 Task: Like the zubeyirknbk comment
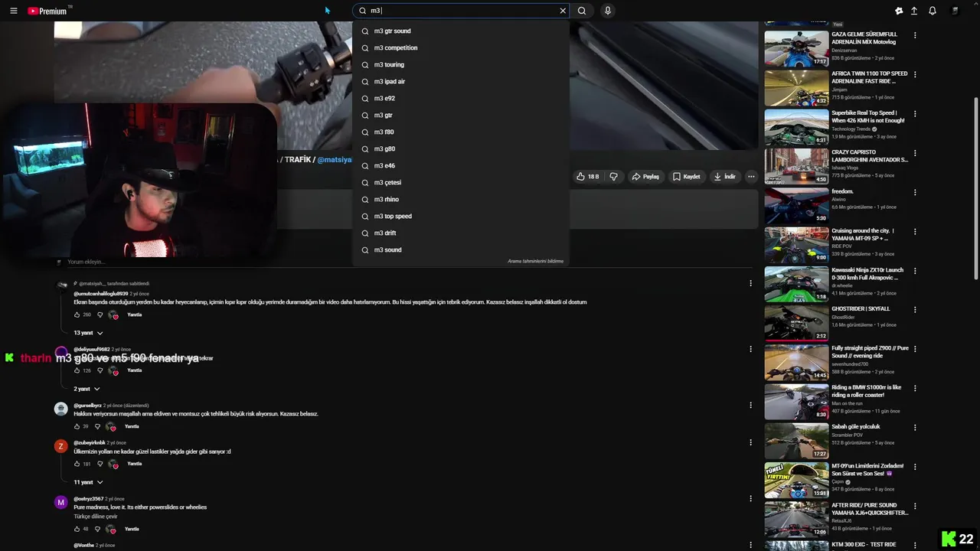pyautogui.click(x=77, y=464)
